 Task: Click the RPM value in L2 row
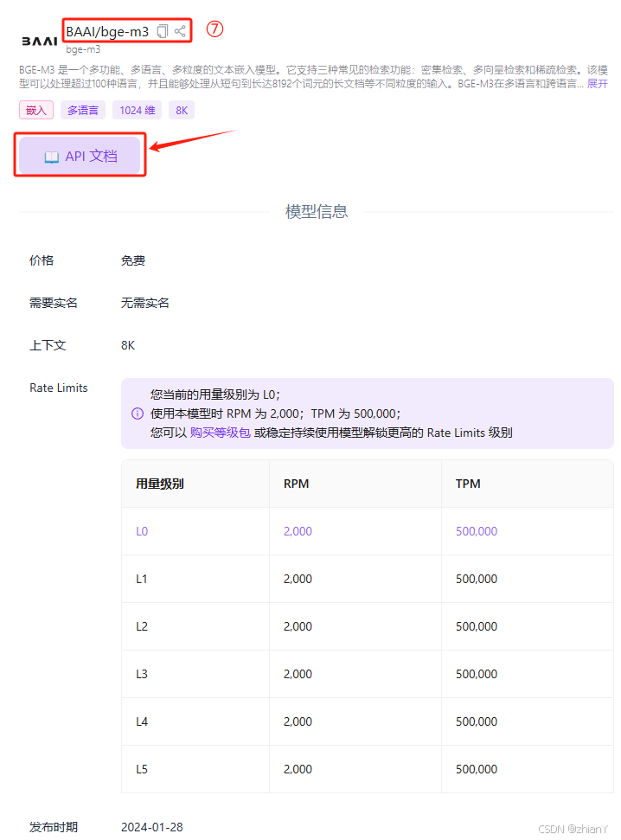[298, 626]
